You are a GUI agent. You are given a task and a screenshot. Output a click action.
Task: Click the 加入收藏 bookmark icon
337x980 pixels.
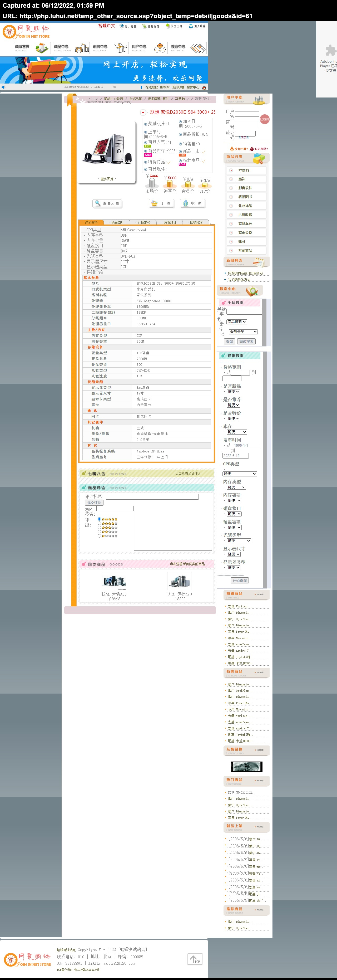[x=191, y=26]
